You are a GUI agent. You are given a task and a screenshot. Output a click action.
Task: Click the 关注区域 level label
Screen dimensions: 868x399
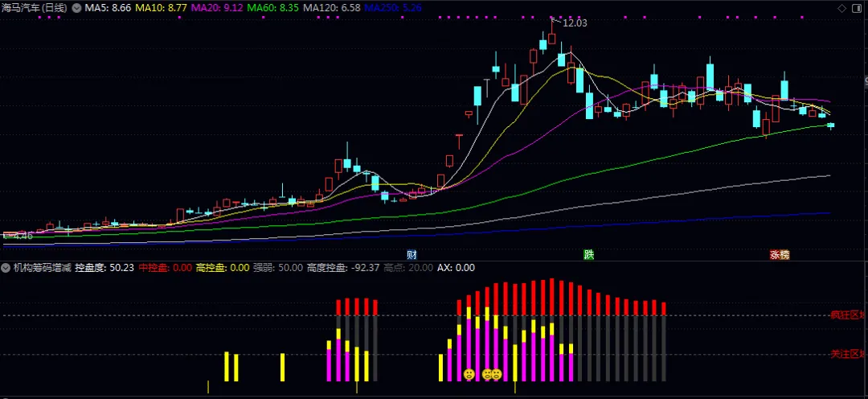(848, 354)
